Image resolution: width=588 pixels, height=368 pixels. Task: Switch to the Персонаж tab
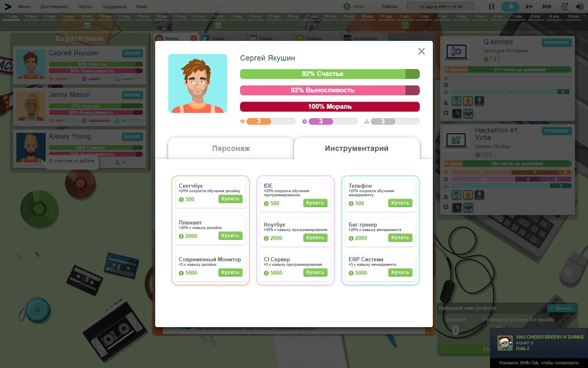tap(231, 148)
